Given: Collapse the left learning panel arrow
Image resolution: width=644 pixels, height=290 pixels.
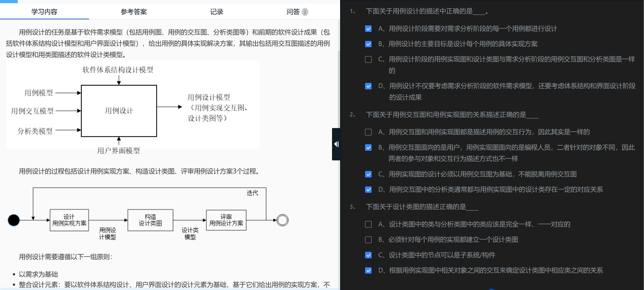Looking at the screenshot, I should point(336,144).
